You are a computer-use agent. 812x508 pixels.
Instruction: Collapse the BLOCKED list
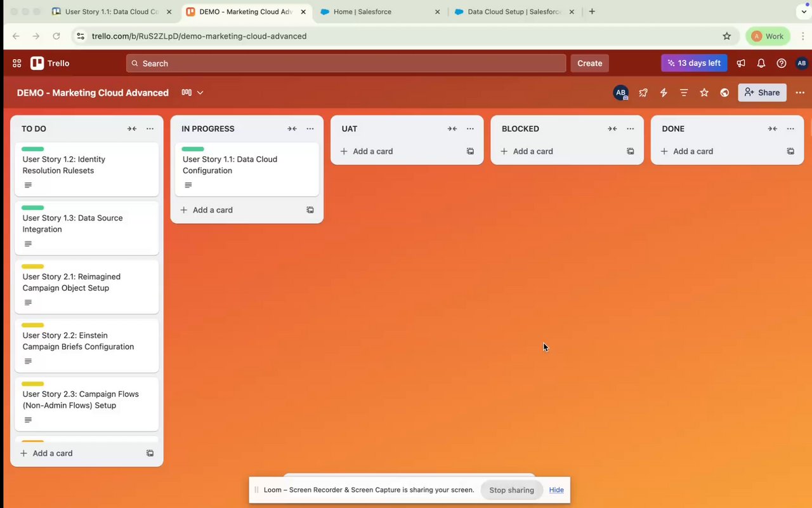(x=612, y=129)
